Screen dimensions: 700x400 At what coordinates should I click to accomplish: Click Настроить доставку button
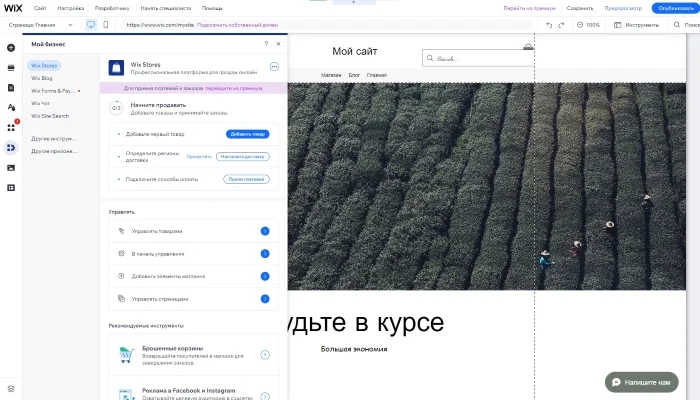coord(243,157)
